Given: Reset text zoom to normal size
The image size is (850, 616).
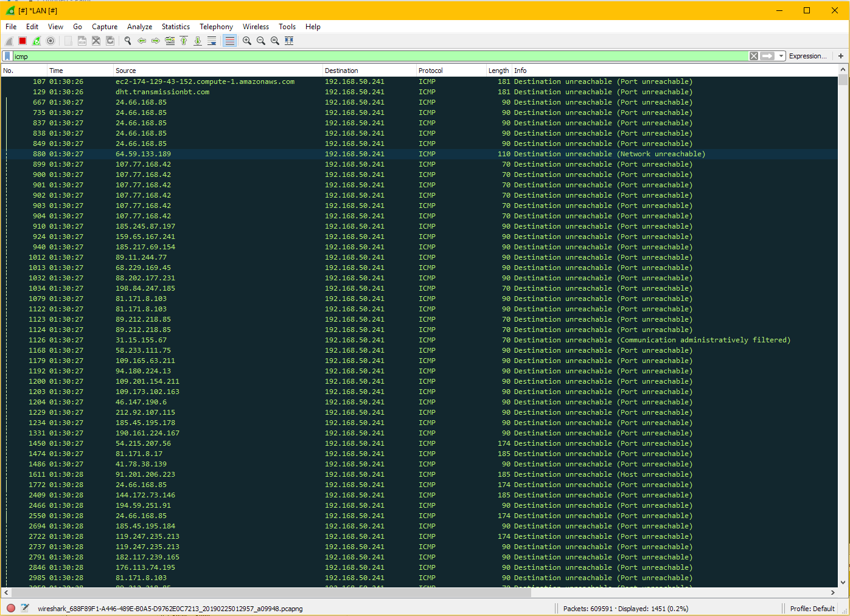Looking at the screenshot, I should [x=275, y=41].
